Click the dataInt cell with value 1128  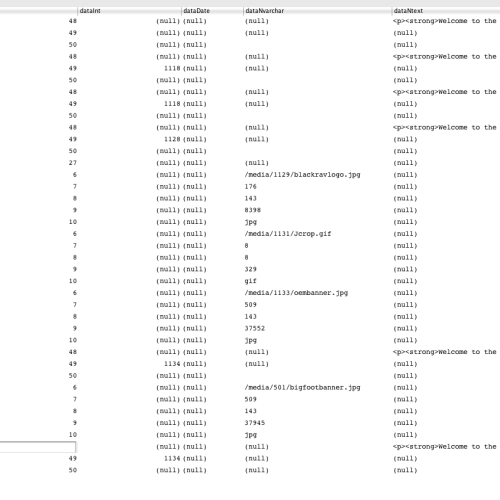(172, 139)
